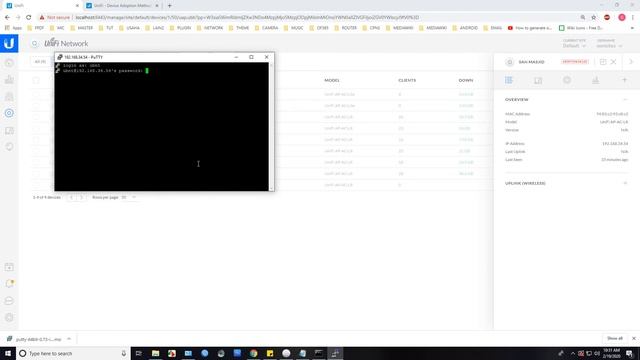The image size is (640, 360).
Task: Open the Clients icon in sidebar
Action: tap(9, 130)
